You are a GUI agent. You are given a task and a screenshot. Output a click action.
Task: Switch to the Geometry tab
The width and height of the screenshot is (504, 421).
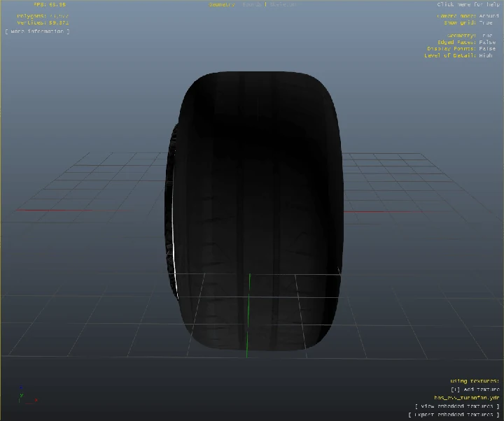click(x=222, y=4)
